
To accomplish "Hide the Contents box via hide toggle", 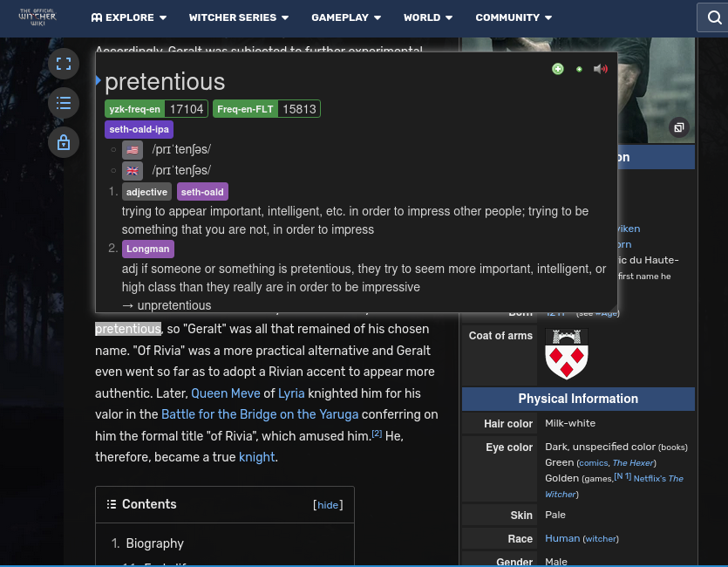I will [x=328, y=505].
